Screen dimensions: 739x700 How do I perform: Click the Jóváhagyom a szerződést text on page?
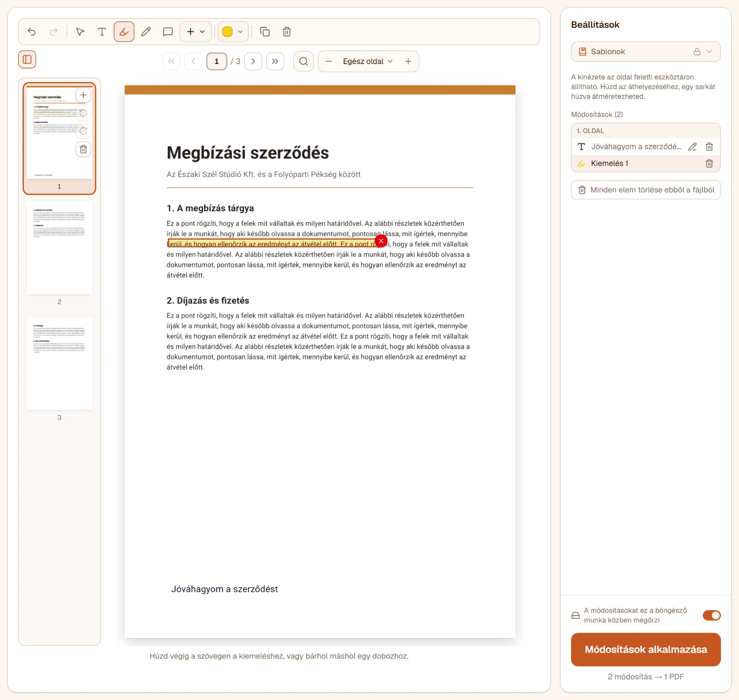click(225, 589)
